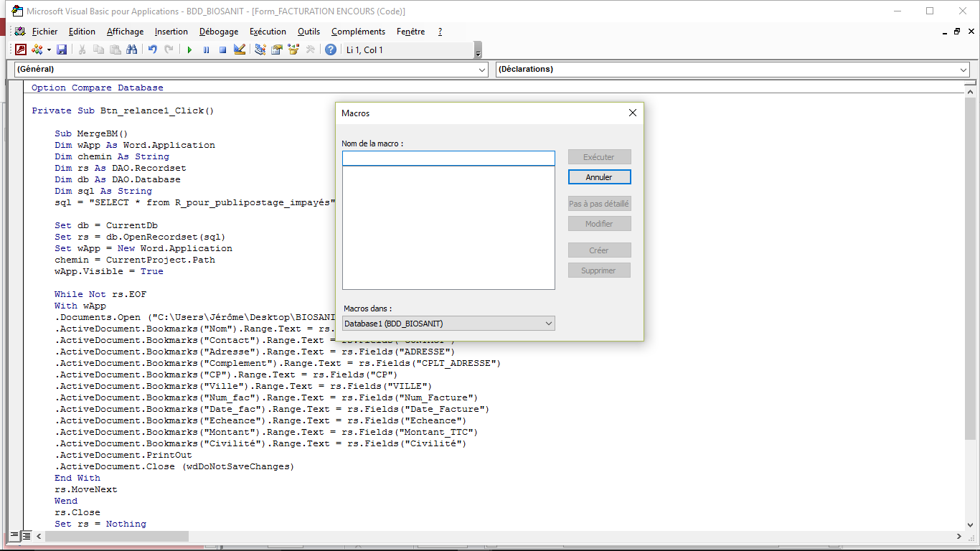Click the Modifier button
Viewport: 980px width, 551px height.
599,224
